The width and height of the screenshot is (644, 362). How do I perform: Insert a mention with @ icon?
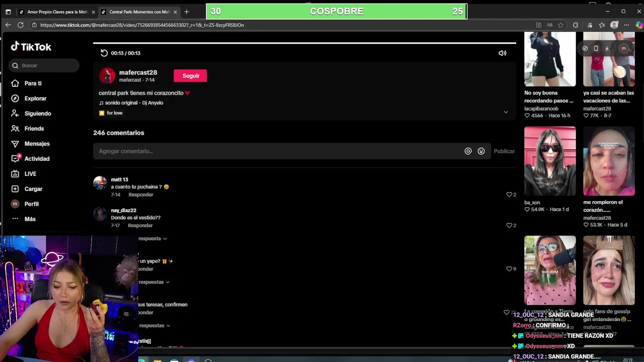(468, 151)
